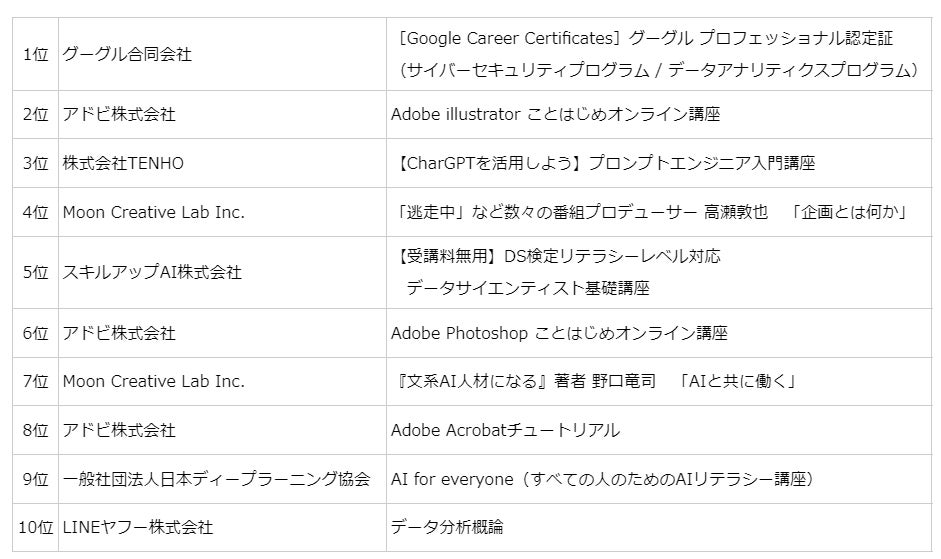Open the データサイエンティスト基礎講座 course line
941x559 pixels.
[527, 288]
